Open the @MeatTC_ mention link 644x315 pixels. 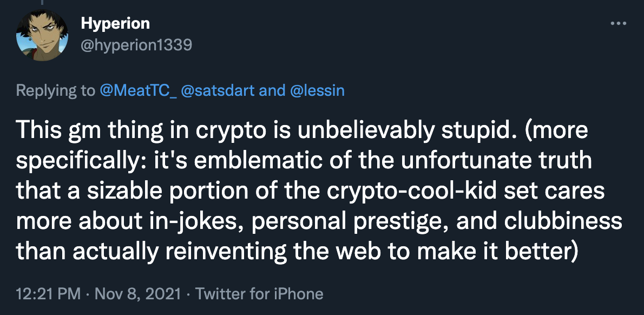click(140, 90)
